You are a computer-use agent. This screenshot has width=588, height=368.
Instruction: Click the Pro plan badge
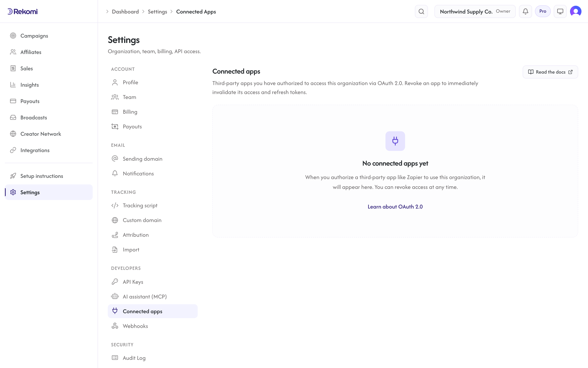pyautogui.click(x=542, y=11)
